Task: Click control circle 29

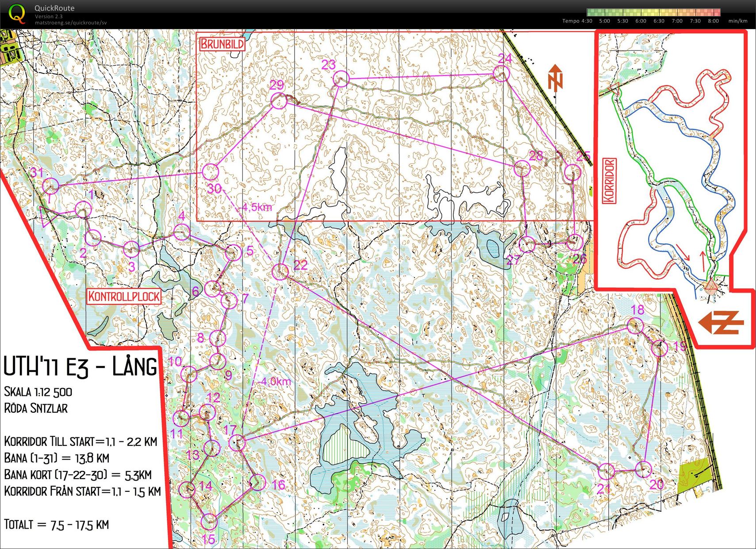Action: pyautogui.click(x=279, y=102)
